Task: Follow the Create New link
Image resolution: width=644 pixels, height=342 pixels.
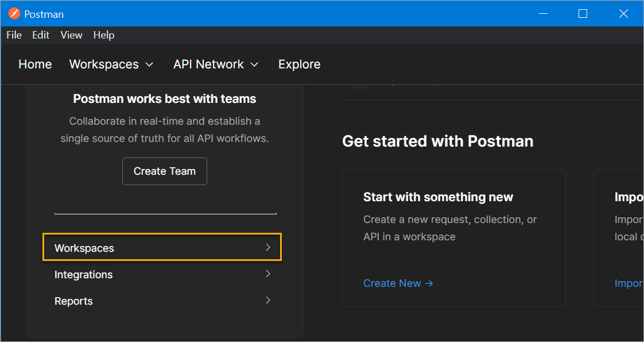Action: click(x=398, y=283)
